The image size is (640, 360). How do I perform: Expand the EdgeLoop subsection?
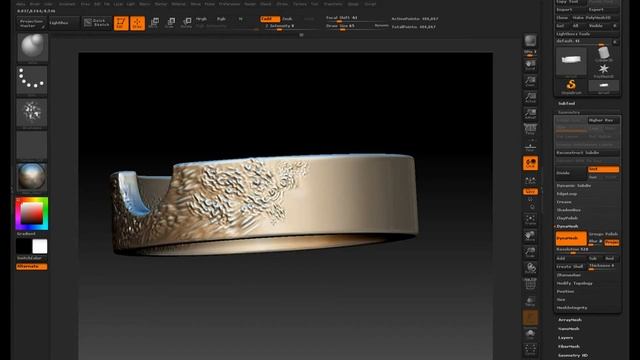click(567, 194)
